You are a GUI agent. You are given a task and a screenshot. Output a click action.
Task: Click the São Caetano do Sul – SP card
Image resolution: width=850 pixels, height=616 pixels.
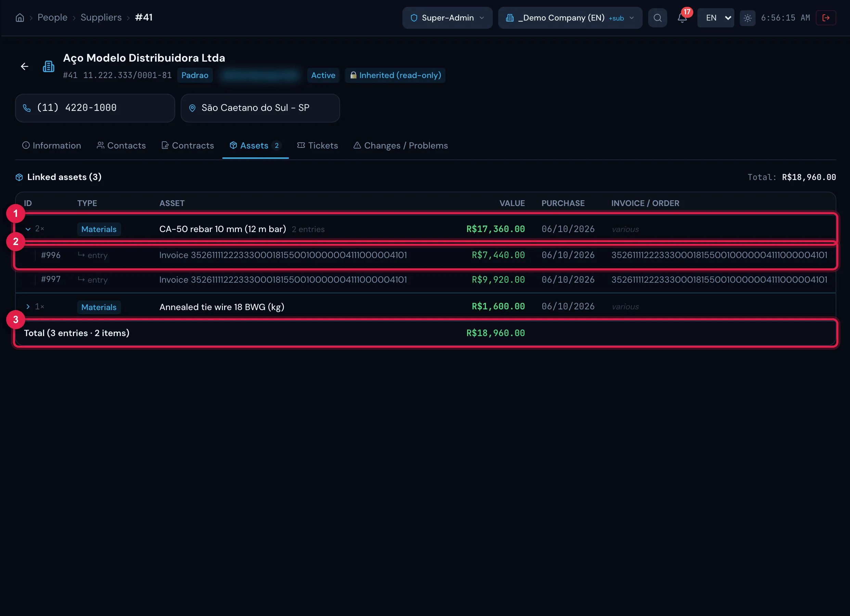(260, 108)
